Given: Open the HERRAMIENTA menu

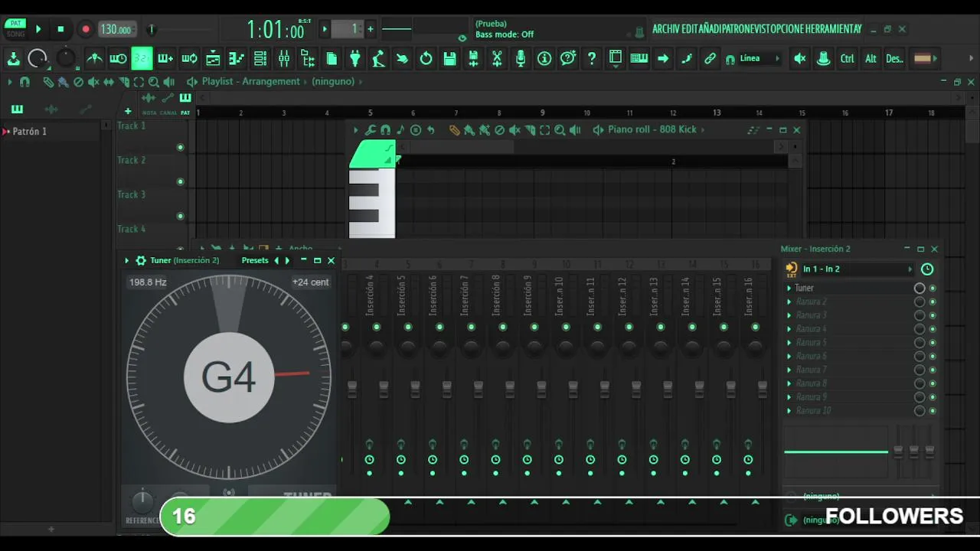Looking at the screenshot, I should click(831, 29).
